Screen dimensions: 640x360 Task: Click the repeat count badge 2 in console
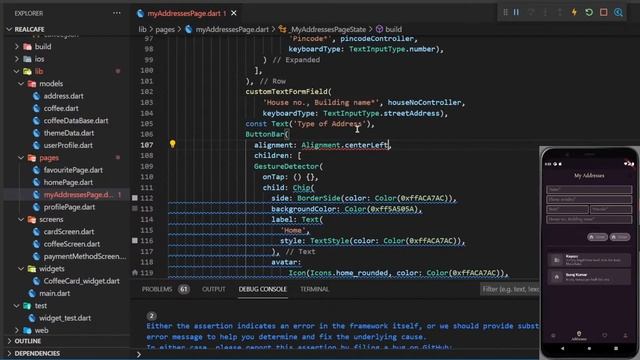(x=151, y=316)
